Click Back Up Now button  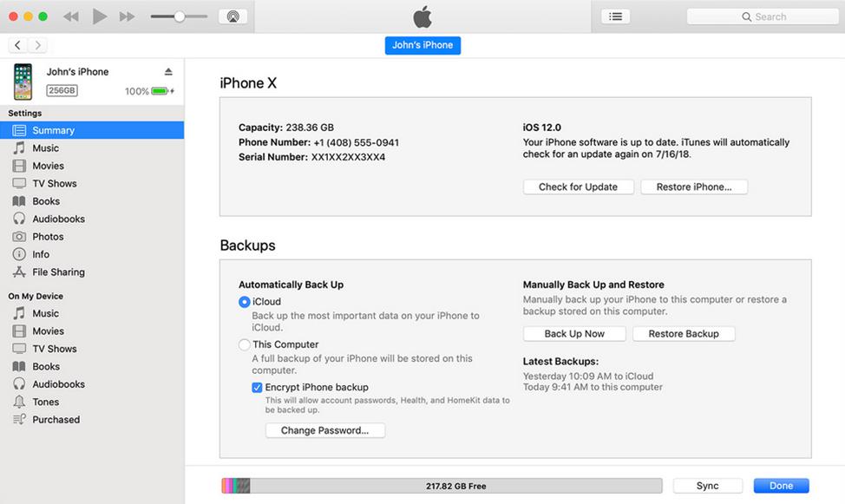pos(574,334)
